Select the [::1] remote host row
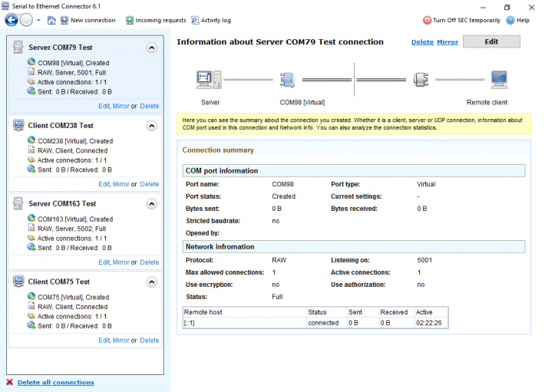Screen dimensions: 545x392 [x=315, y=323]
